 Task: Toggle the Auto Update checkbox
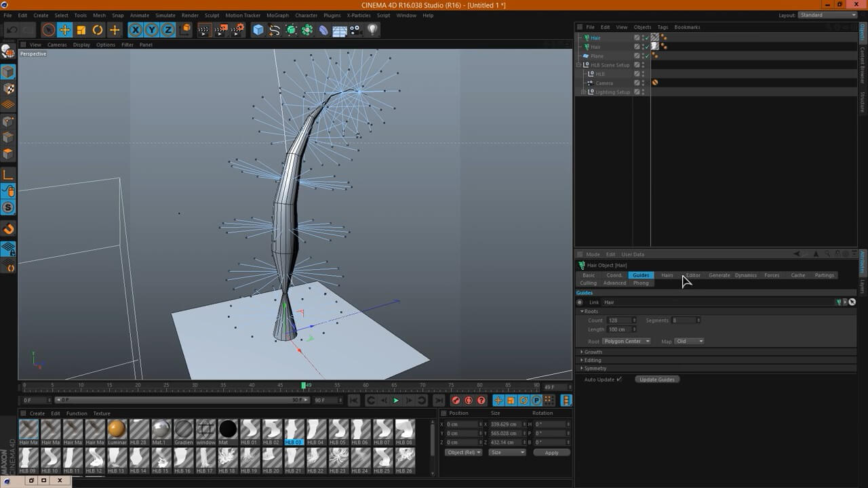click(x=619, y=380)
